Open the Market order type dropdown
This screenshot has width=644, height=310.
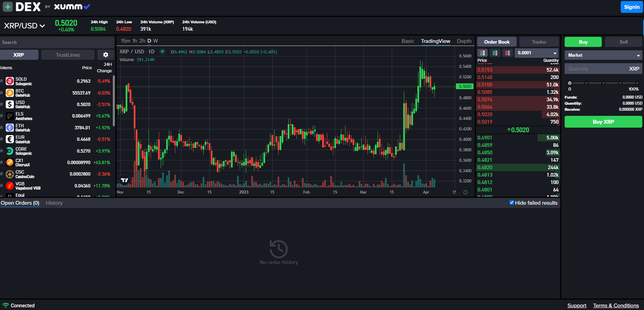click(x=603, y=55)
